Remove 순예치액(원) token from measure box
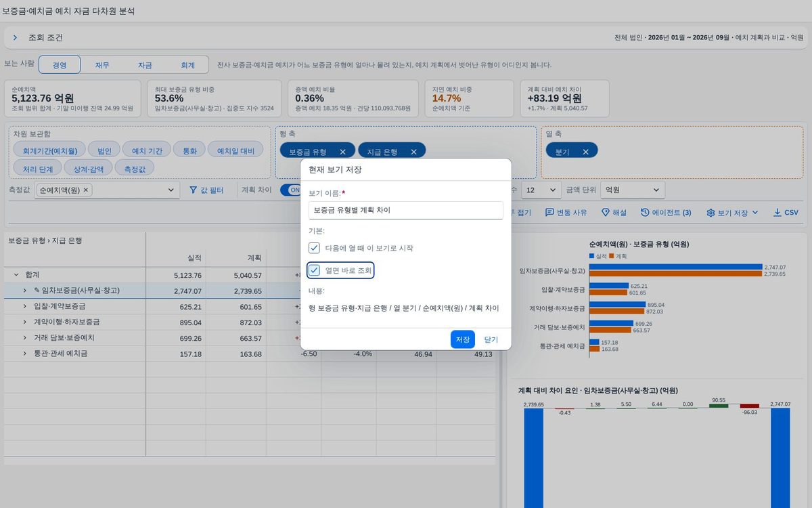Image resolution: width=812 pixels, height=508 pixels. (x=86, y=190)
